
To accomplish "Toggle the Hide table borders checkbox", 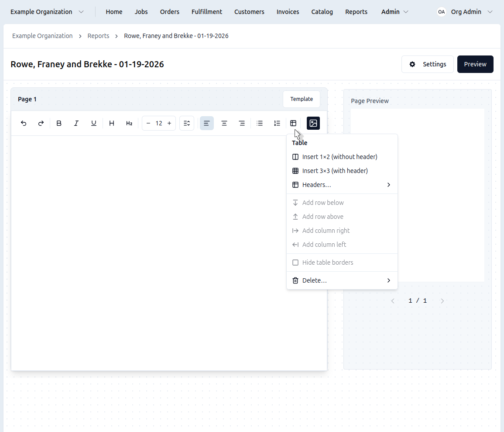I will [x=295, y=263].
